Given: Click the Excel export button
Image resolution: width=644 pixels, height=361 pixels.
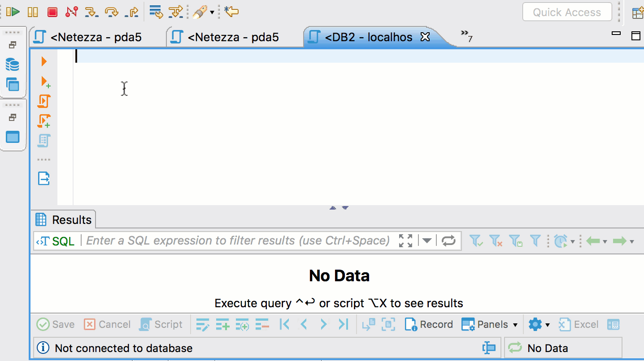Looking at the screenshot, I should [579, 324].
